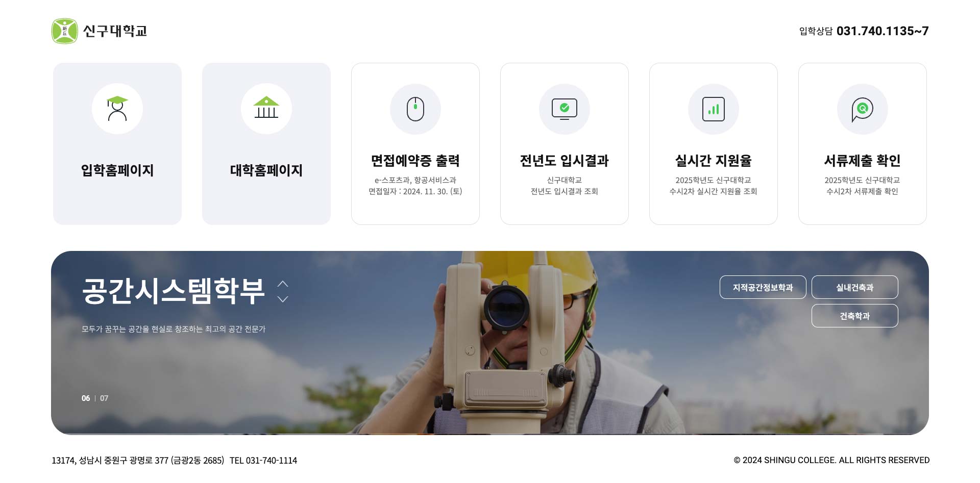This screenshot has width=980, height=483.
Task: Open 서류제출 확인 title
Action: tap(863, 161)
